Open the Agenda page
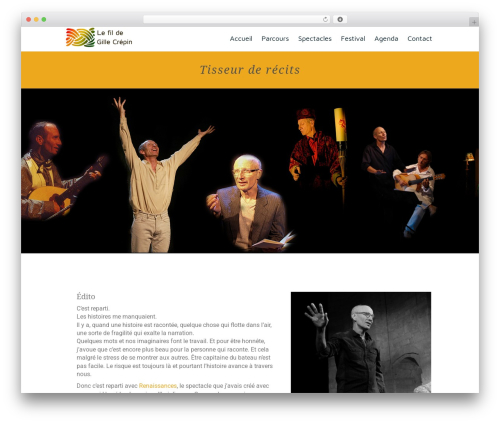The width and height of the screenshot is (500, 423). point(386,39)
